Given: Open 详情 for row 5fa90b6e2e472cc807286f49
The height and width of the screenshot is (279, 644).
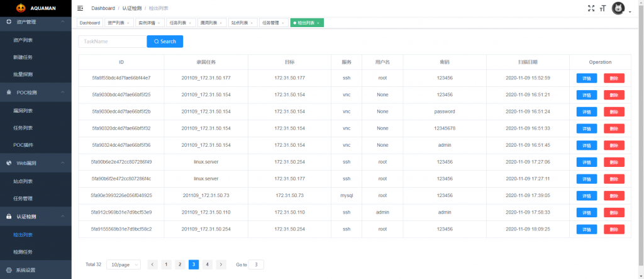Looking at the screenshot, I should [587, 162].
